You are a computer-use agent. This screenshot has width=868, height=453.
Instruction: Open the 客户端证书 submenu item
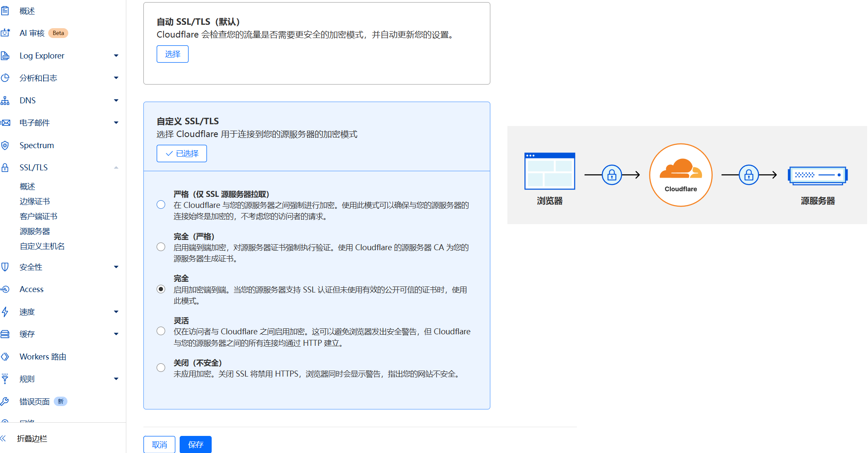(x=38, y=216)
